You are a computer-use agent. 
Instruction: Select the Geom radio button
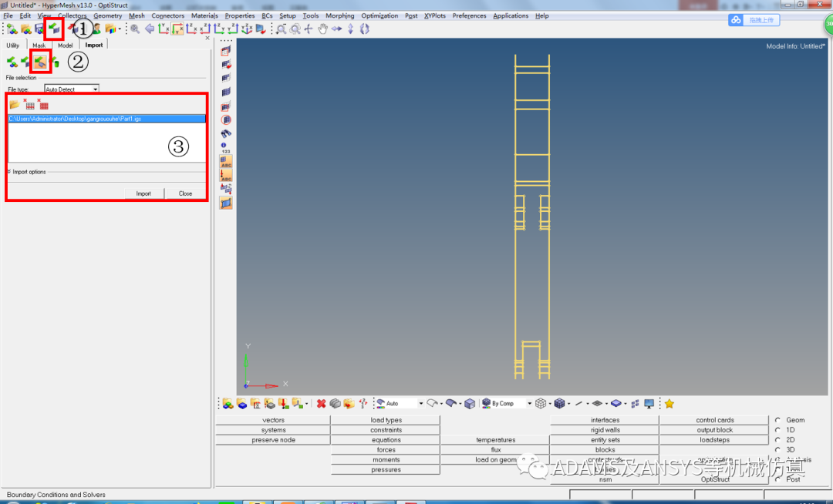[777, 420]
